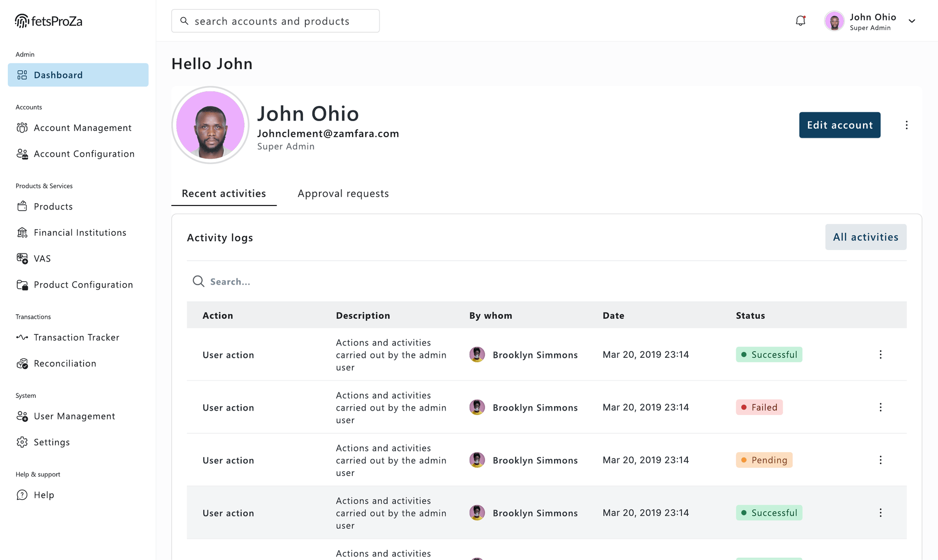Click Johnclement@zamfara.com email text
Screen dimensions: 938x560
pyautogui.click(x=328, y=133)
